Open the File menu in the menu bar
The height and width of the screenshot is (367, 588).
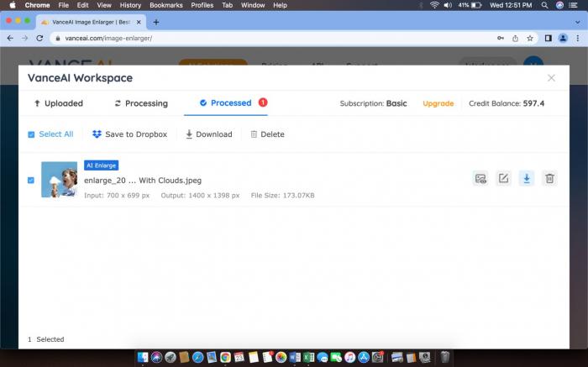pyautogui.click(x=63, y=5)
